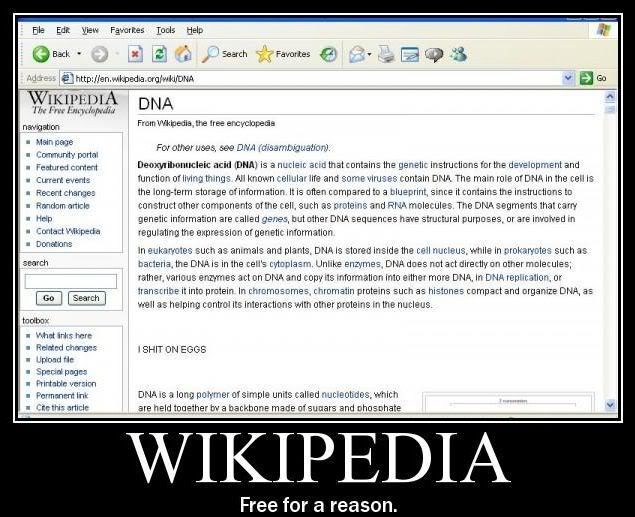Refresh the page with green arrows icon

(x=159, y=54)
